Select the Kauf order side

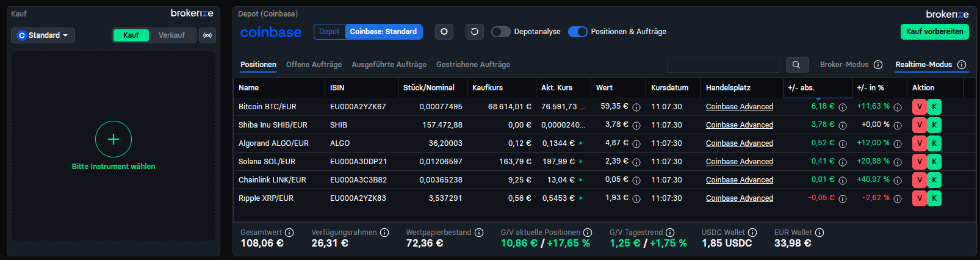[x=131, y=35]
